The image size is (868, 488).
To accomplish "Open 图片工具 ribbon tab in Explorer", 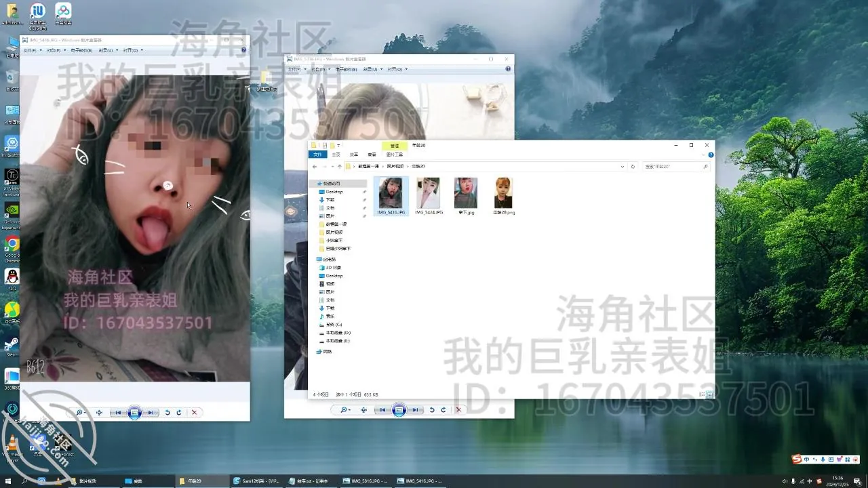I will click(x=395, y=155).
